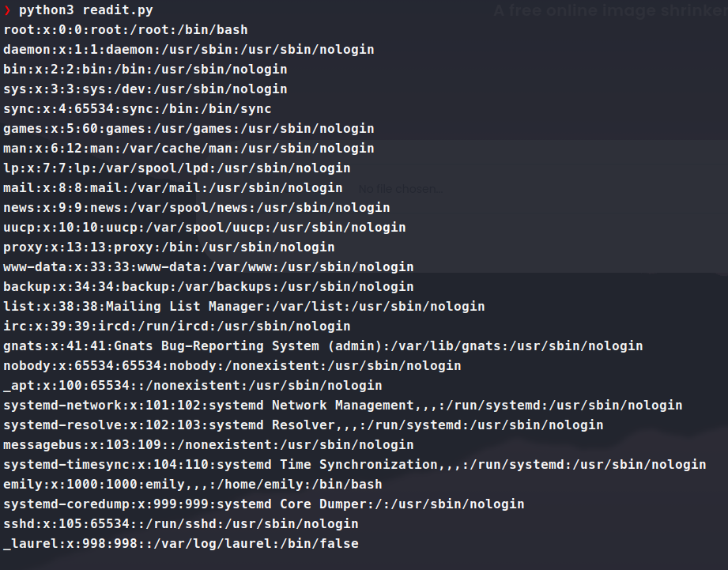Click the systemd-network entry line
This screenshot has height=570, width=728.
click(342, 406)
